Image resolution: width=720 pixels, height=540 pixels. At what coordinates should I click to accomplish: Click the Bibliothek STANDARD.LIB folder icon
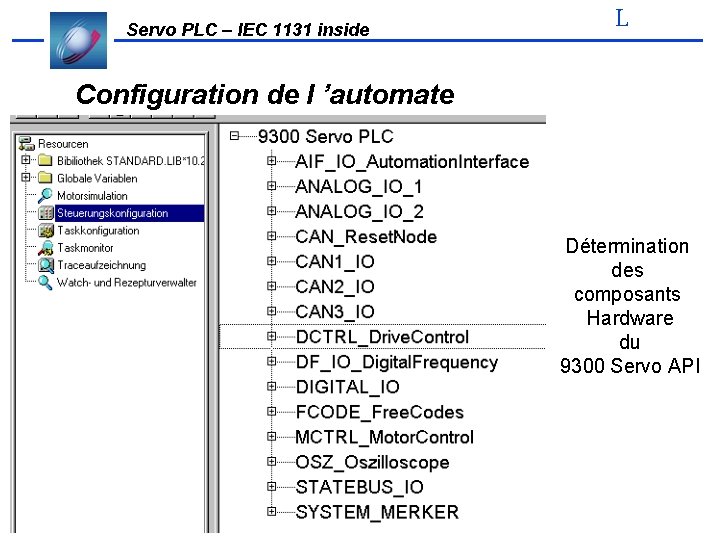pos(45,161)
